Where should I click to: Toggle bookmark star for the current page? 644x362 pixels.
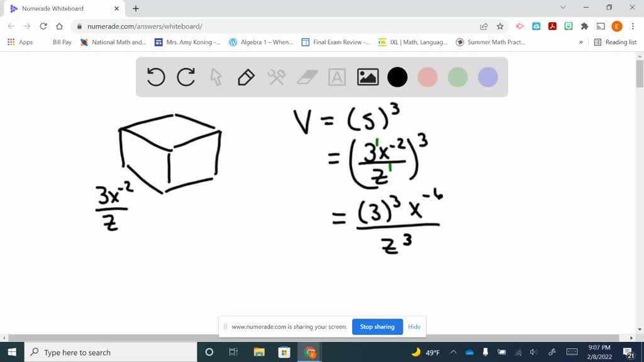(499, 26)
